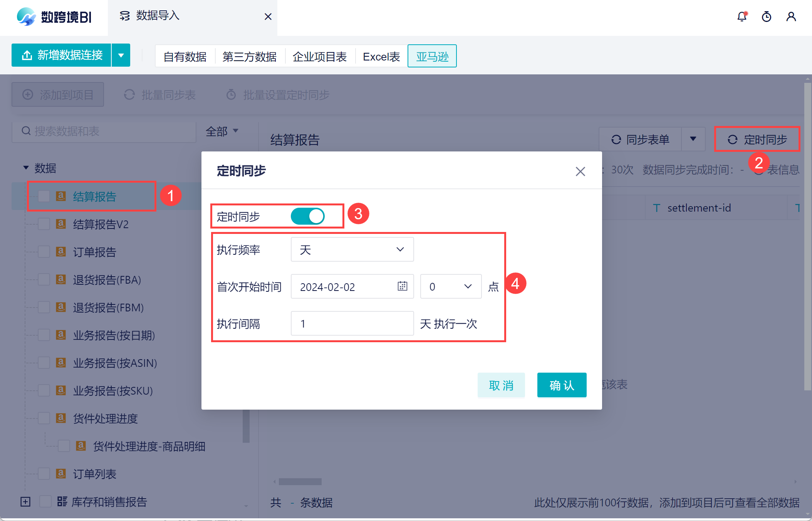Open the 执行频率 dropdown
The width and height of the screenshot is (812, 521).
pos(352,249)
